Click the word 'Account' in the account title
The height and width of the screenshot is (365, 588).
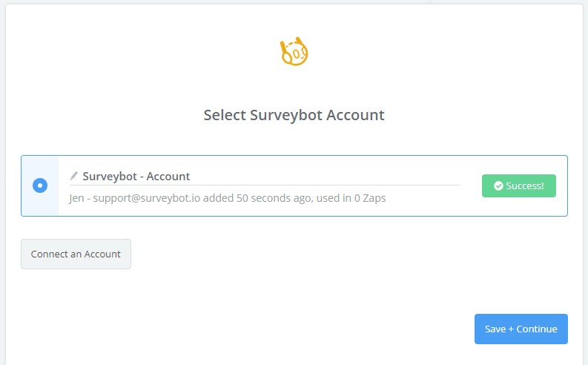click(x=168, y=177)
